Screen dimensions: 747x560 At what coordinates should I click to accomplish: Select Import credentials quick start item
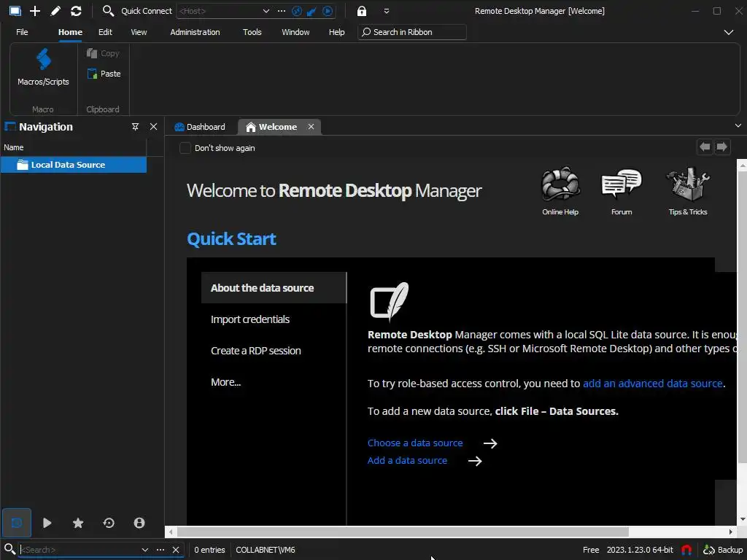[250, 319]
